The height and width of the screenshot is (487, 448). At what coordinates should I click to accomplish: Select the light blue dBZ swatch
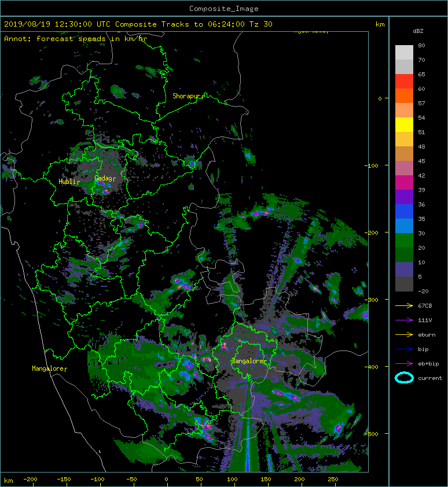coord(404,226)
